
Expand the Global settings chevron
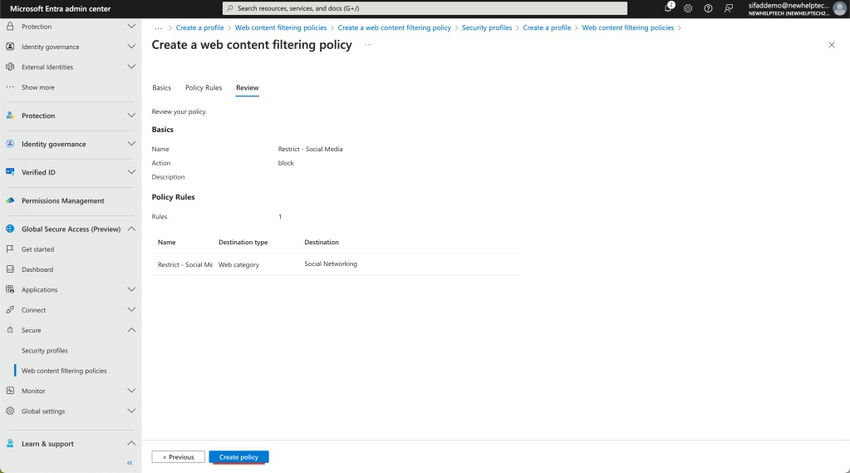point(131,411)
